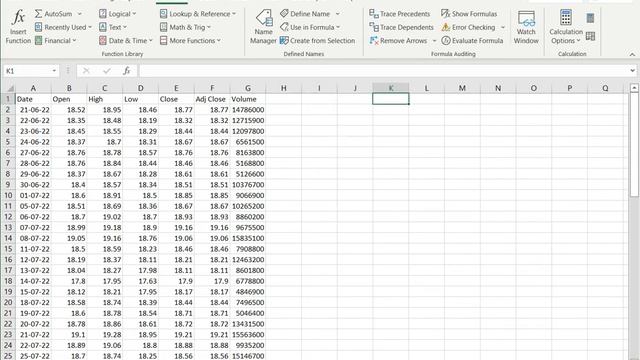
Task: Select cell with date 14-07-22
Action: coord(33,281)
